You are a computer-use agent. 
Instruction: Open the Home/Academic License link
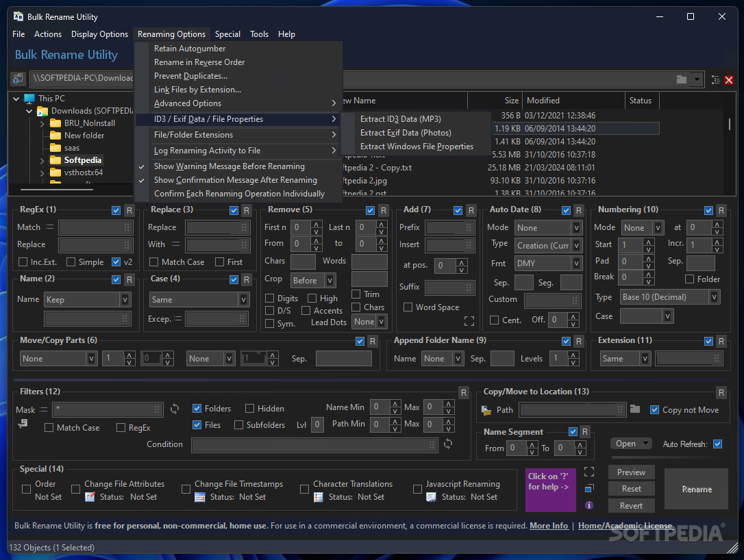625,525
